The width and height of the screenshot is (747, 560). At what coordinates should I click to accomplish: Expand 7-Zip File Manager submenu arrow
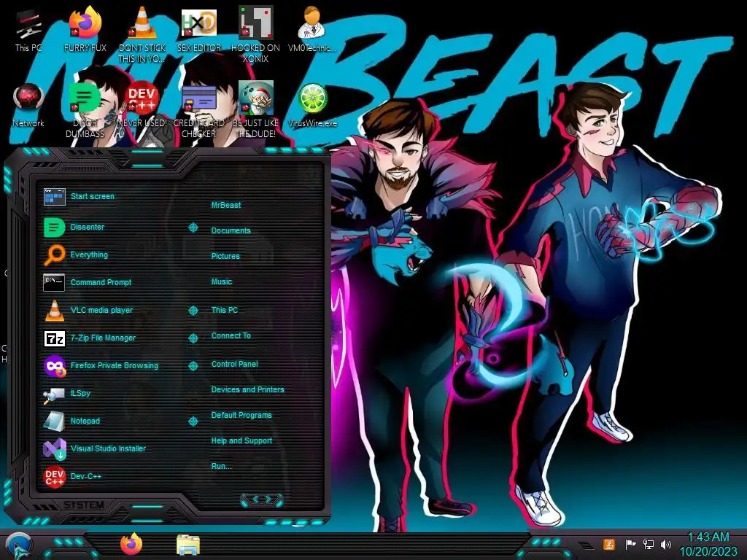pos(193,338)
